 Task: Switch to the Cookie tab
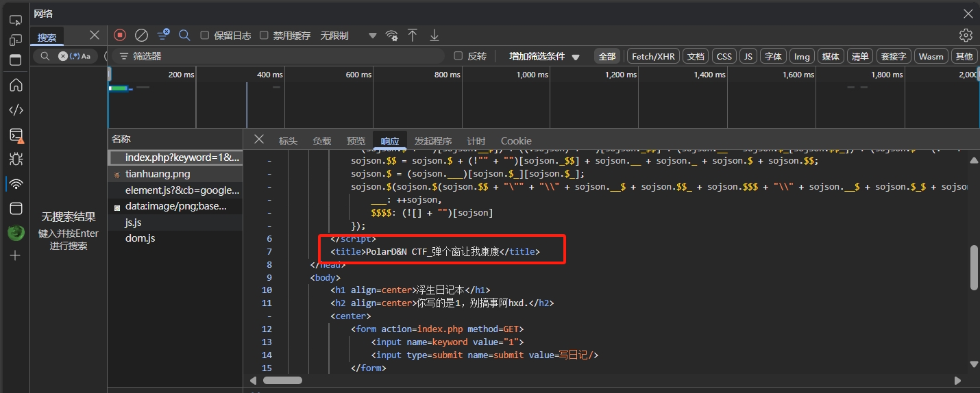[516, 140]
